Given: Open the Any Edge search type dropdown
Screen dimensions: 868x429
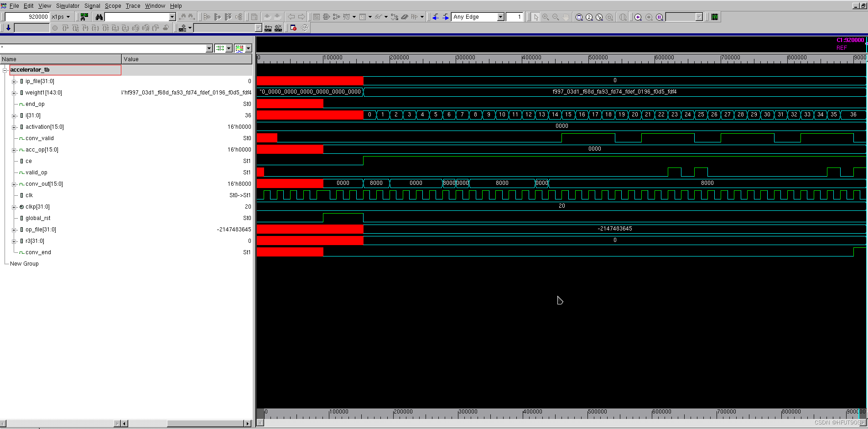Looking at the screenshot, I should point(500,17).
